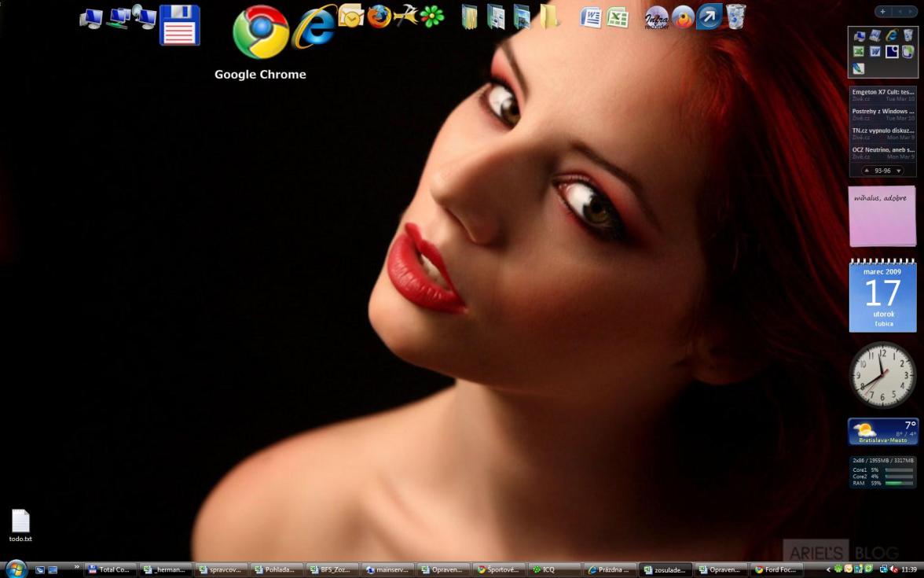Image resolution: width=924 pixels, height=578 pixels.
Task: Open the InfraRecorder dock icon
Action: [x=656, y=17]
